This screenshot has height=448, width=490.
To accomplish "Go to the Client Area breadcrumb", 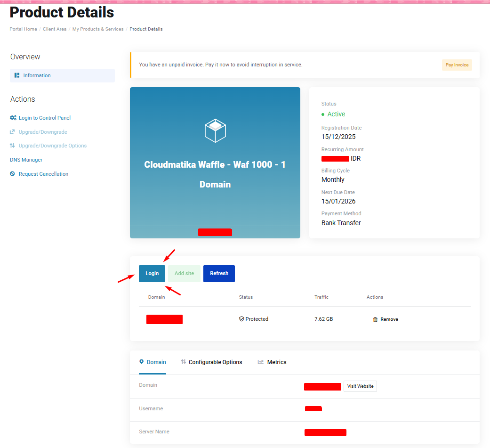I will click(x=55, y=29).
